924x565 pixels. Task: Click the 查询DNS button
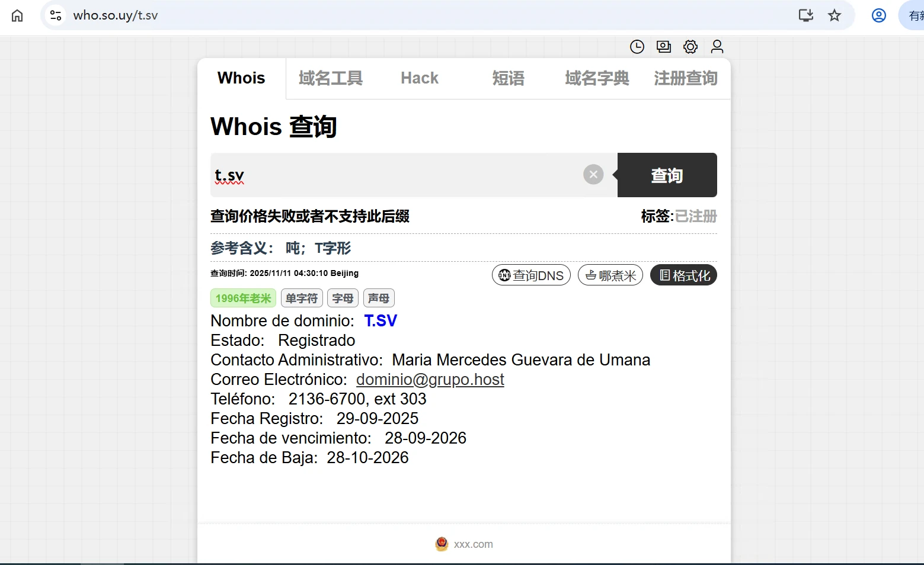(x=531, y=275)
